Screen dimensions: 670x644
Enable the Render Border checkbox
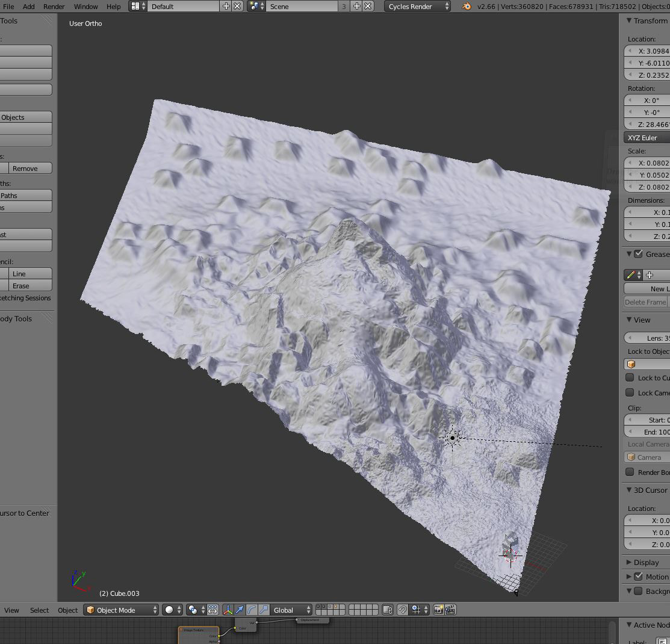tap(630, 472)
